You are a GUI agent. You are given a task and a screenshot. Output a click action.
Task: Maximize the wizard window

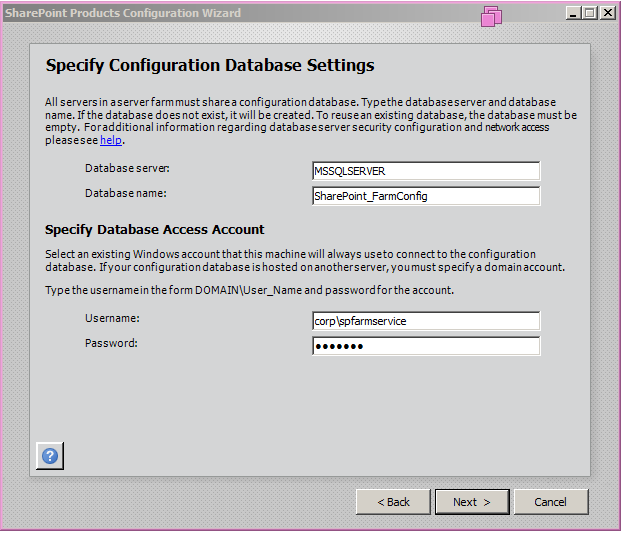[590, 13]
